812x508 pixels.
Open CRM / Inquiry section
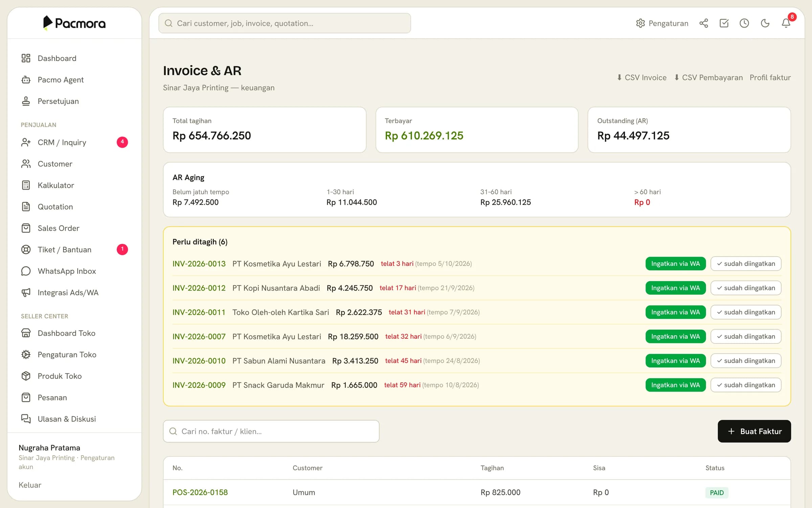(74, 142)
